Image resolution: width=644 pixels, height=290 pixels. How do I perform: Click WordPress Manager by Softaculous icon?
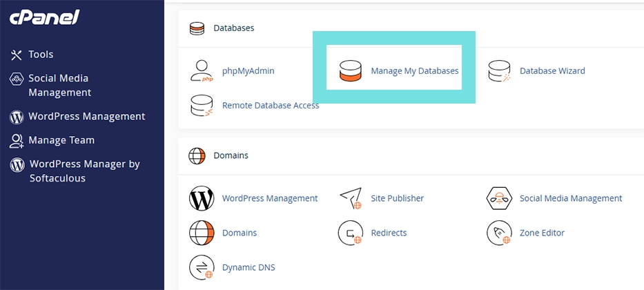coord(17,165)
